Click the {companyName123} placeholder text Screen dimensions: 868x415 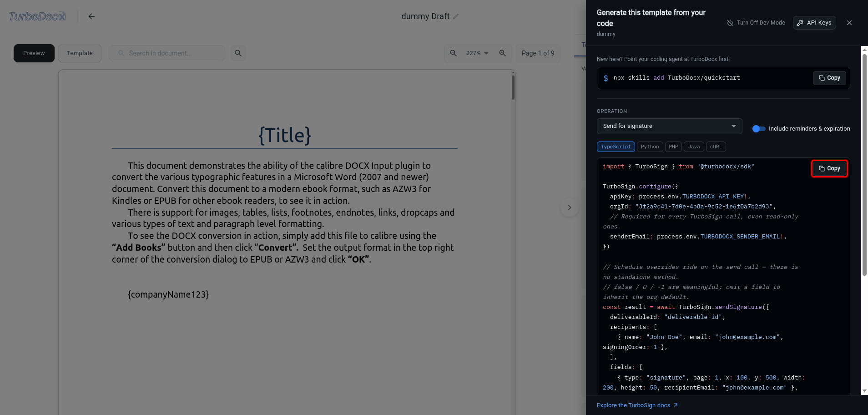pyautogui.click(x=168, y=294)
